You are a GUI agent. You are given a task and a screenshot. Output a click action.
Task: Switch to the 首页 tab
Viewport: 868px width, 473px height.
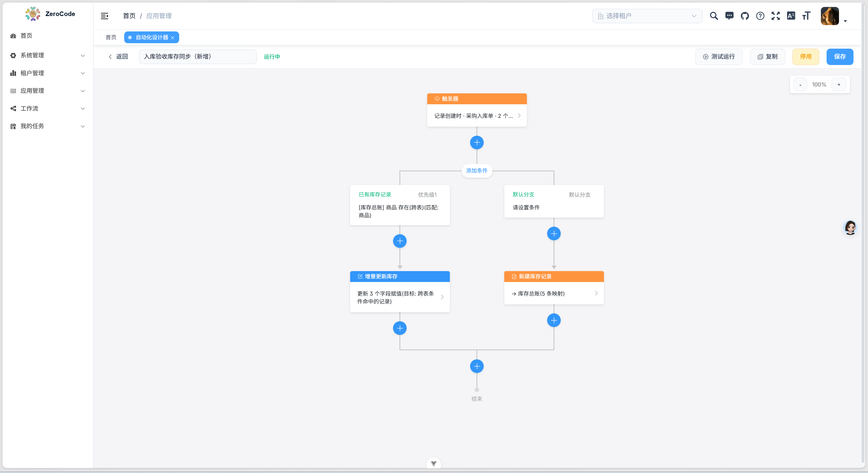coord(111,37)
